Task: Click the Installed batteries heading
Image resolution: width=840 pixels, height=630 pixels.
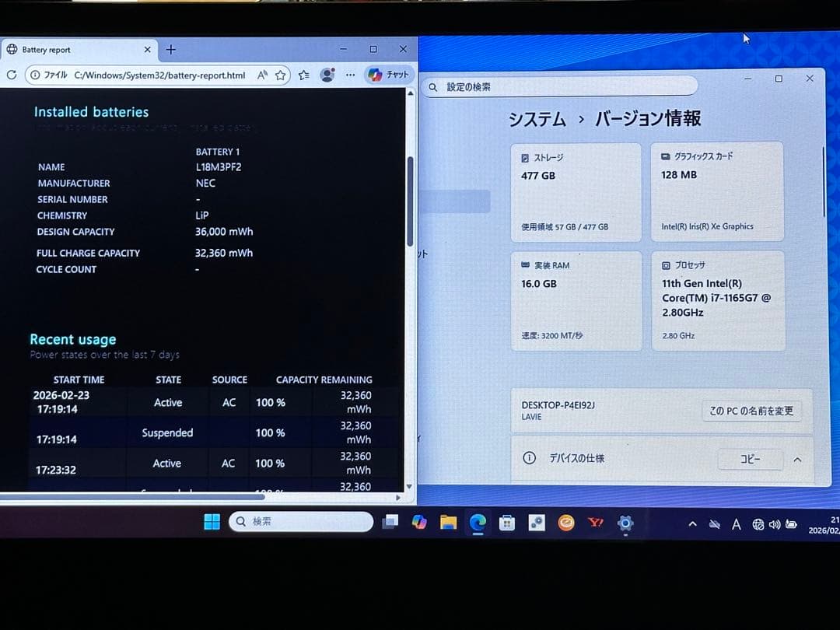Action: click(91, 112)
